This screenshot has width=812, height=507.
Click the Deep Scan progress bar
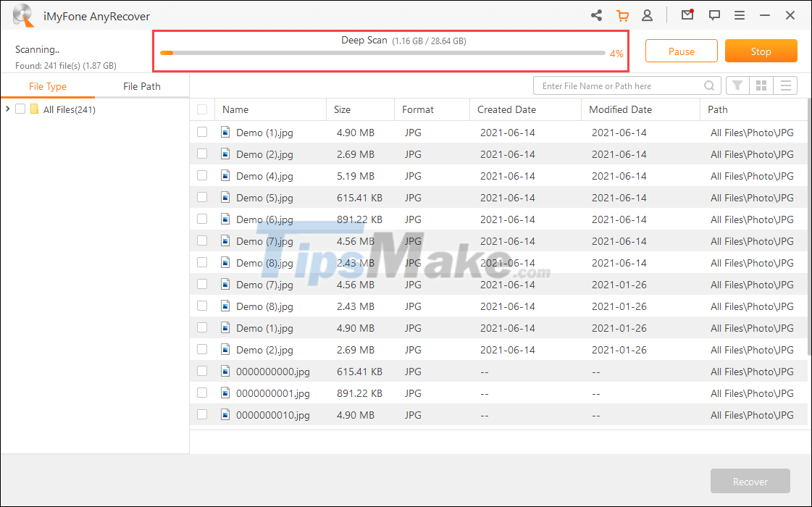click(x=384, y=53)
